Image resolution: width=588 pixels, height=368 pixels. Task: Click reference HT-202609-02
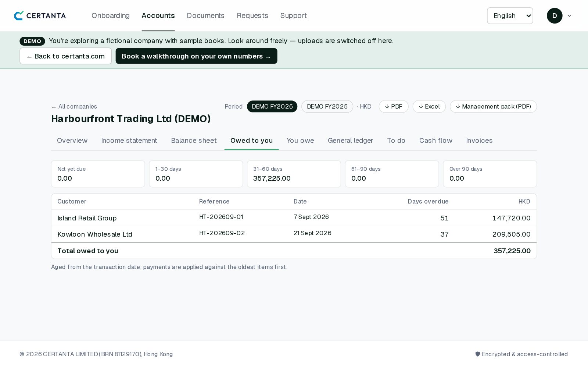(222, 233)
